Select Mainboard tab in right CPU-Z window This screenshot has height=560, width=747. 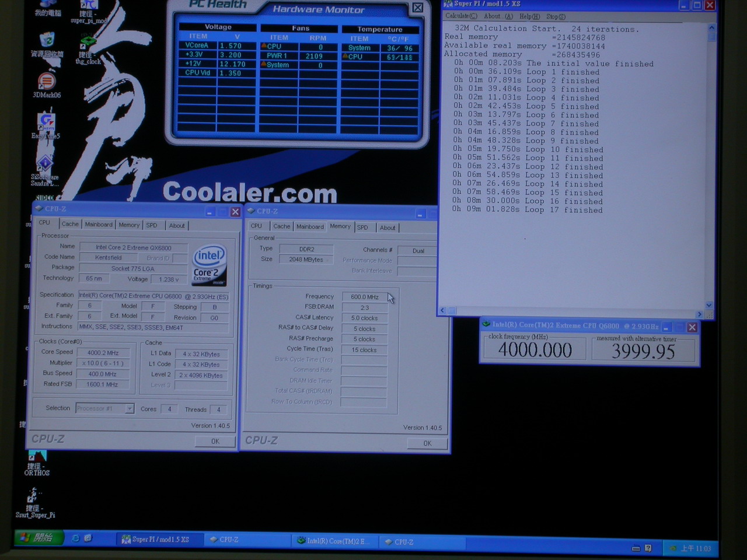[x=310, y=226]
